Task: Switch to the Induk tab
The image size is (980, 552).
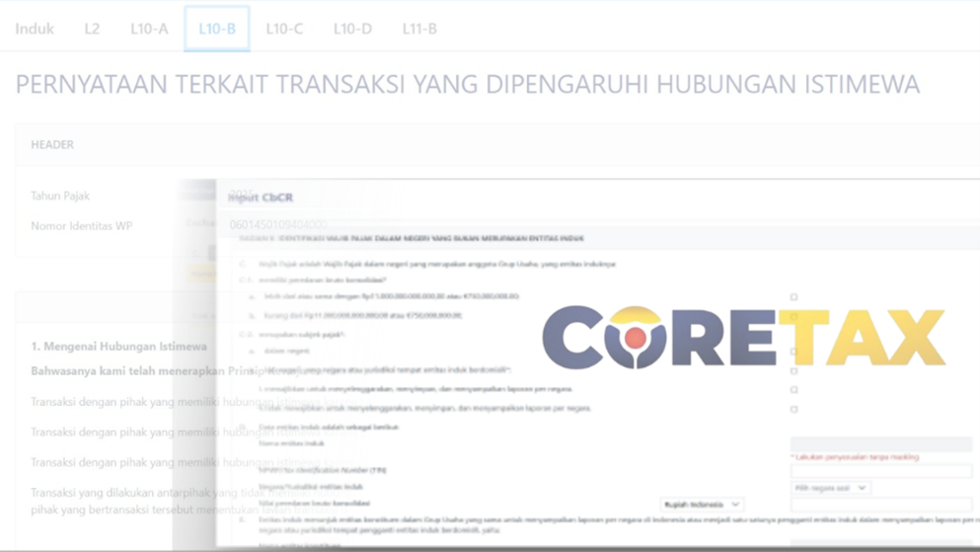Action: (x=35, y=29)
